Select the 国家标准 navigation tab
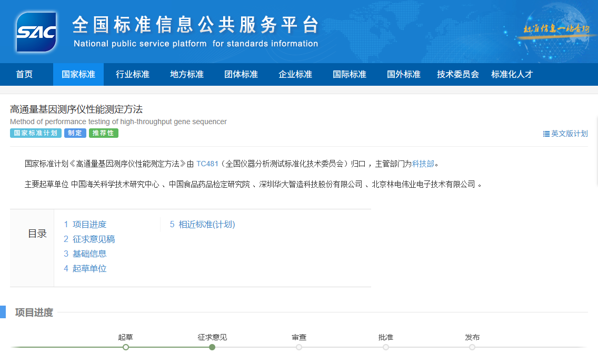The width and height of the screenshot is (598, 364). 78,74
